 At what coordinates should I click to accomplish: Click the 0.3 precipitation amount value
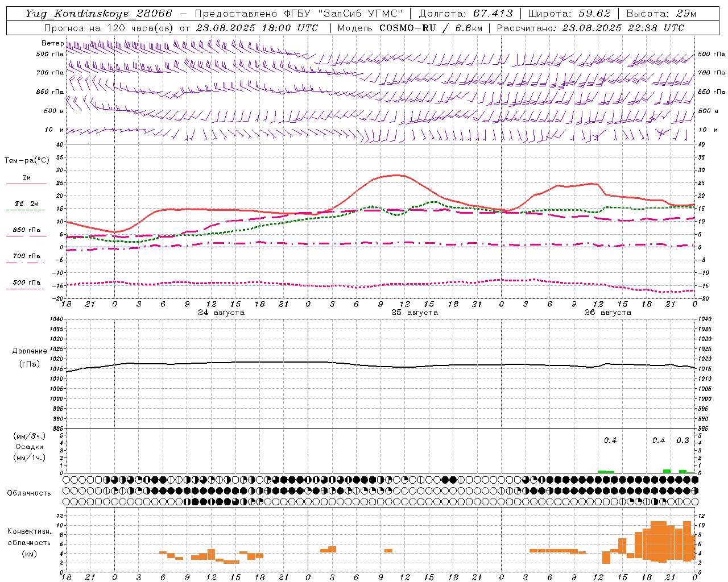click(x=682, y=440)
